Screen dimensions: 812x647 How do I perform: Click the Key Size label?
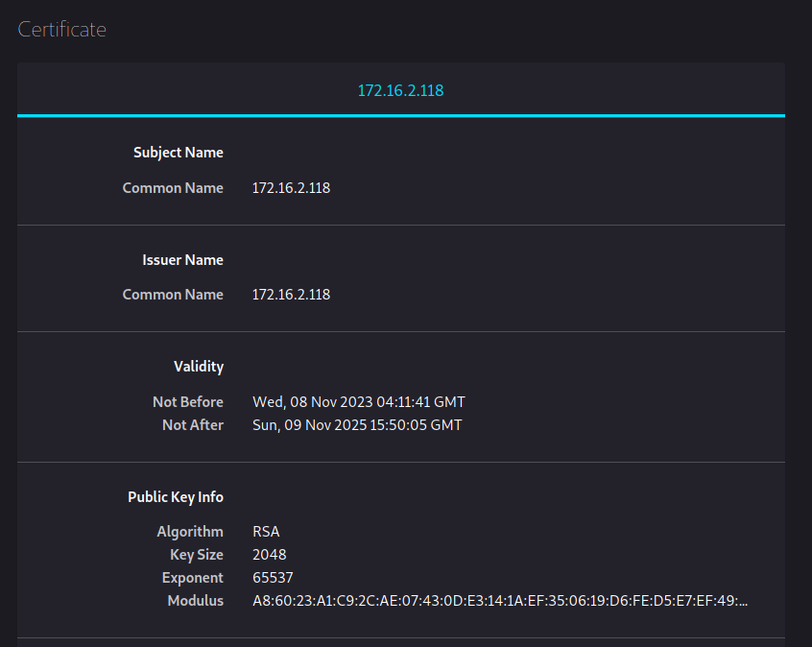click(x=196, y=555)
